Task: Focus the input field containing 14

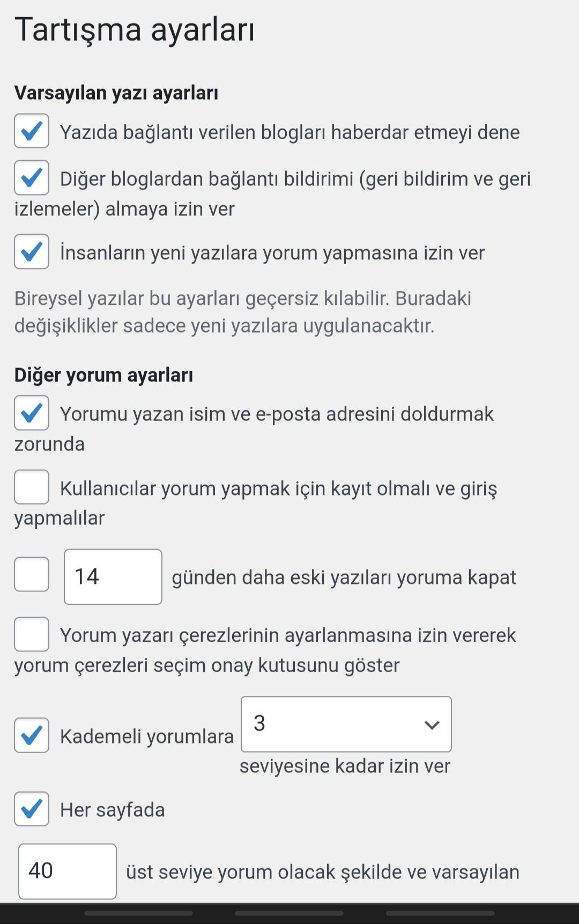Action: point(113,577)
